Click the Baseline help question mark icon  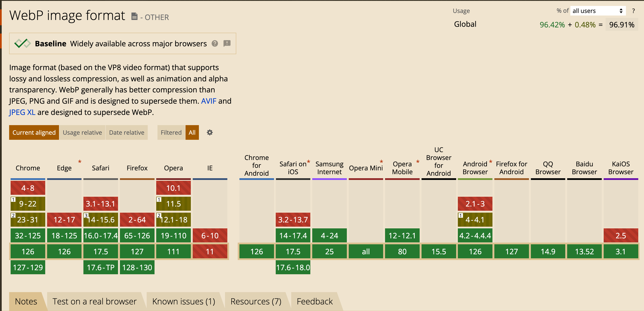pyautogui.click(x=215, y=44)
